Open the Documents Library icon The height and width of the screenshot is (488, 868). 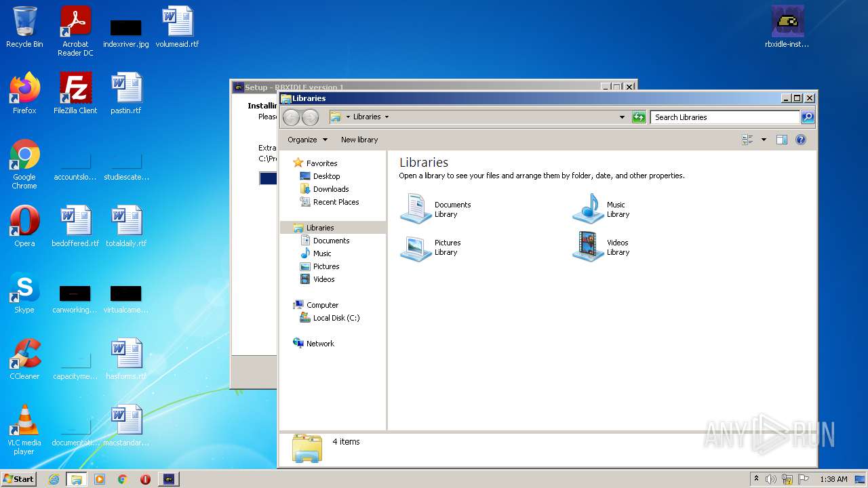[x=416, y=209]
